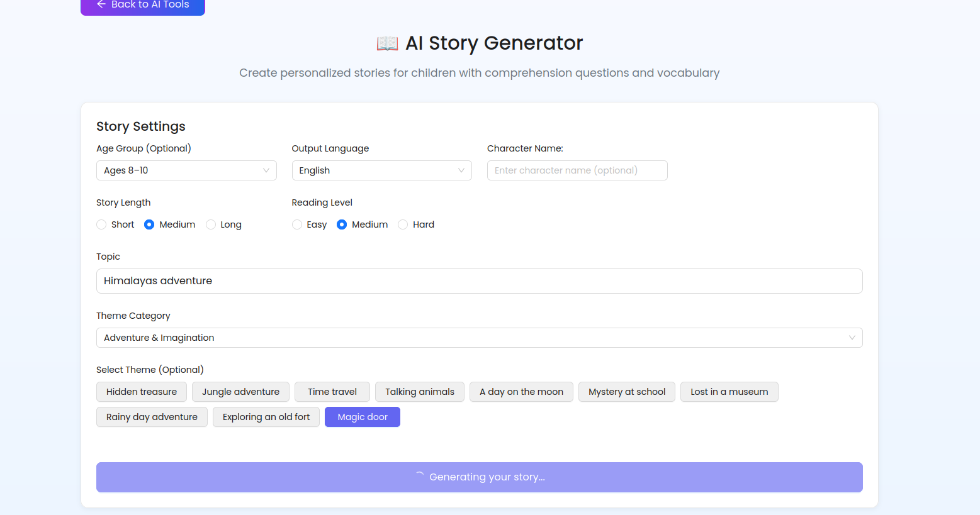Set reading level to Hard

pos(403,224)
